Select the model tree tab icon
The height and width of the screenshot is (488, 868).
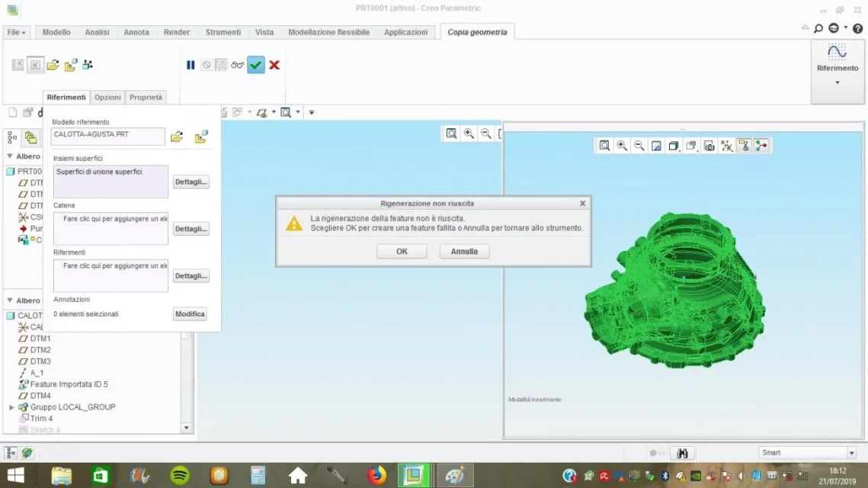12,137
